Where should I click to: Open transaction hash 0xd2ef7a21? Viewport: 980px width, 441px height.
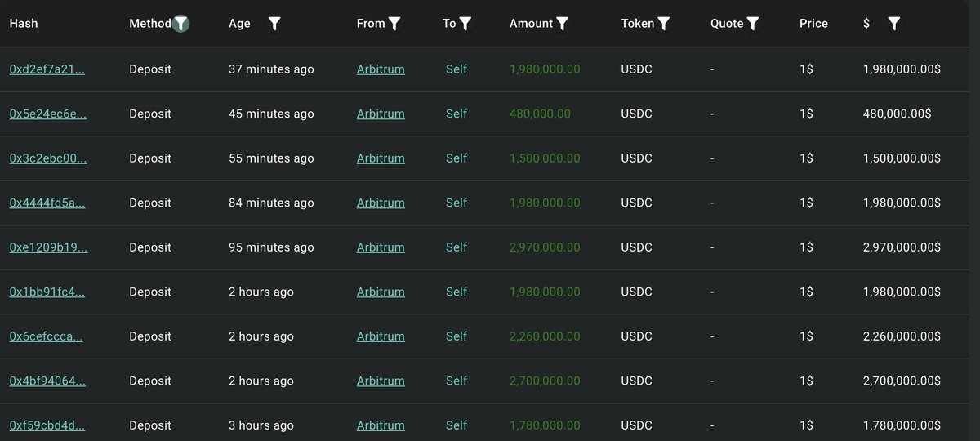click(47, 69)
